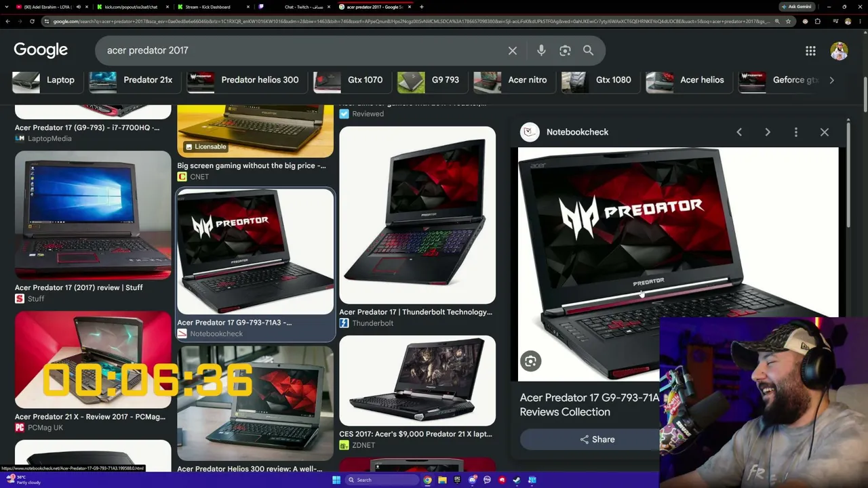Click the Ask Gemini button
The image size is (868, 488).
(x=797, y=7)
